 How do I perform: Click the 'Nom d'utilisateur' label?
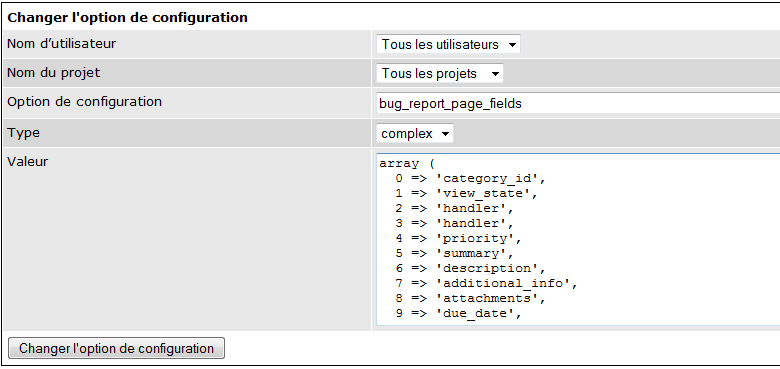[x=61, y=44]
